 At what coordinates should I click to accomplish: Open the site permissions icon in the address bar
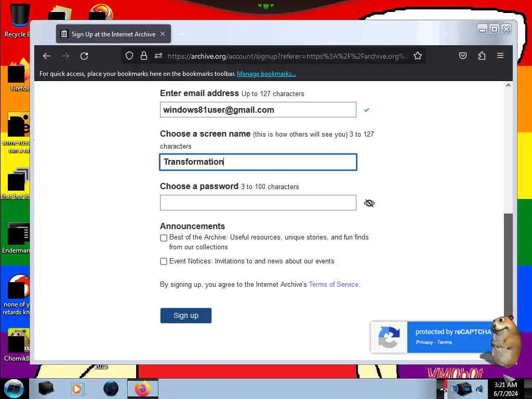pos(158,56)
